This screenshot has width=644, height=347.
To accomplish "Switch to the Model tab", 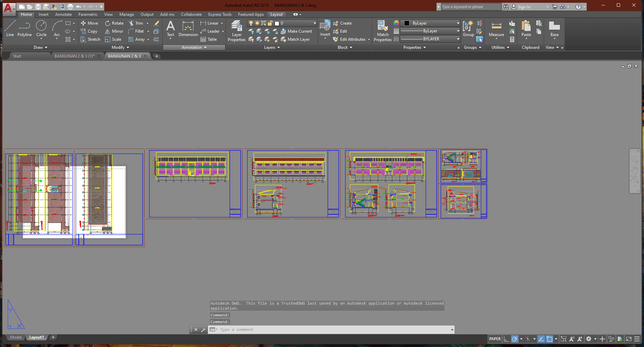I will (15, 337).
